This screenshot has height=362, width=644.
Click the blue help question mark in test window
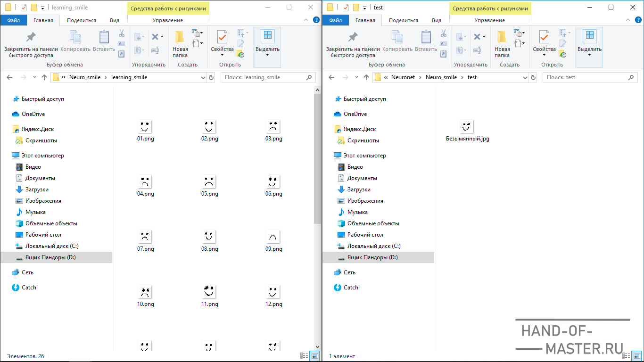coord(638,20)
